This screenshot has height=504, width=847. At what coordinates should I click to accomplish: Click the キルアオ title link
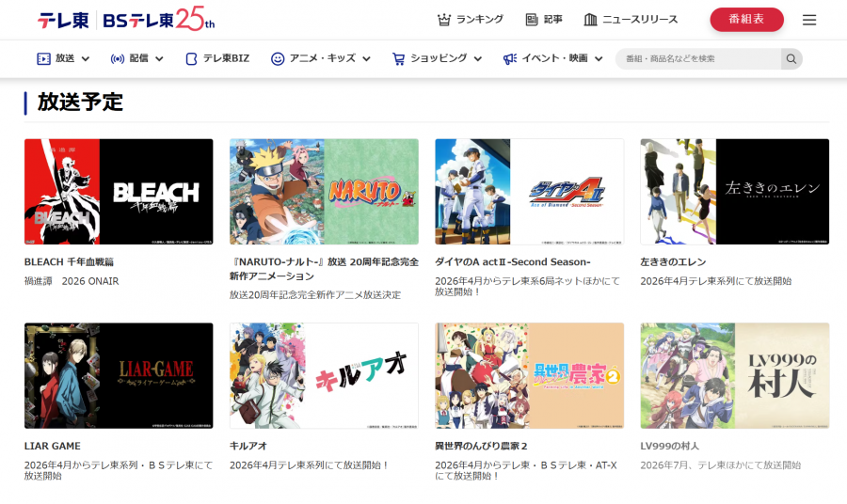[x=248, y=447]
